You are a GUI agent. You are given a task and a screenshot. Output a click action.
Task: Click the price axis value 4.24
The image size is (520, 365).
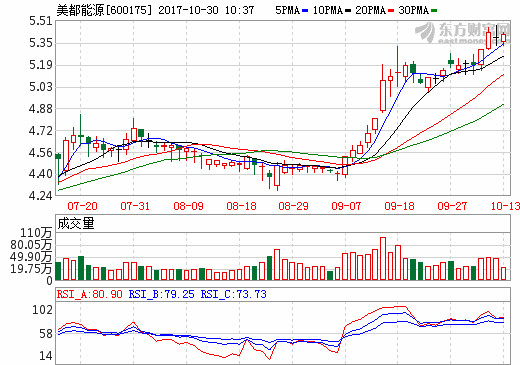[x=41, y=196]
